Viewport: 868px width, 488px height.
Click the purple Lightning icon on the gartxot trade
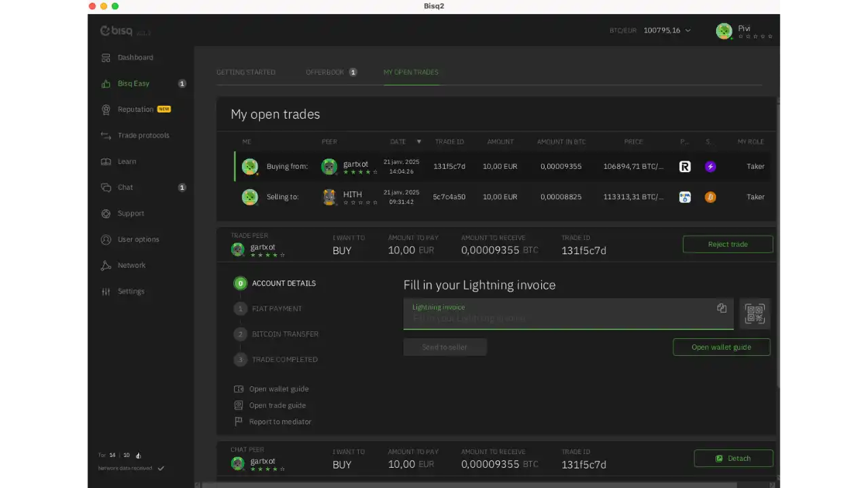(710, 166)
